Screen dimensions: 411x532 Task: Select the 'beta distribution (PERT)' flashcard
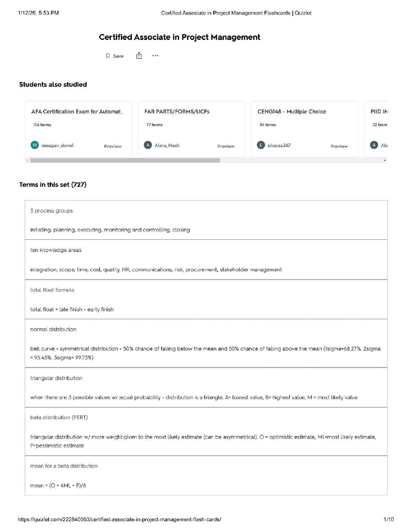tap(59, 417)
